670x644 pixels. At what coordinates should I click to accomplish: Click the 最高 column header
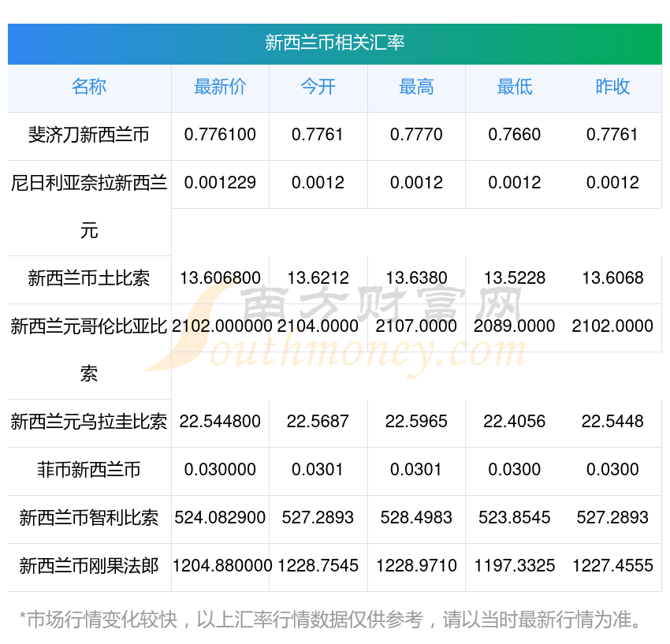[x=416, y=87]
